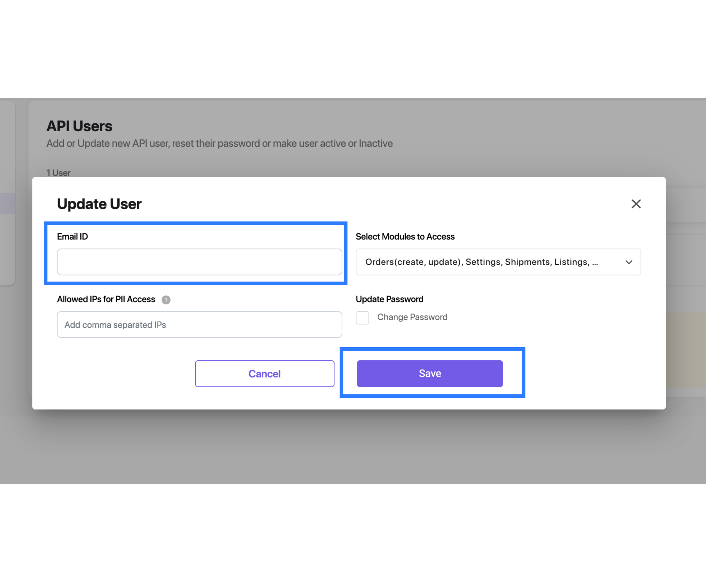Click the API Users page heading
Image resolution: width=706 pixels, height=588 pixels.
79,126
